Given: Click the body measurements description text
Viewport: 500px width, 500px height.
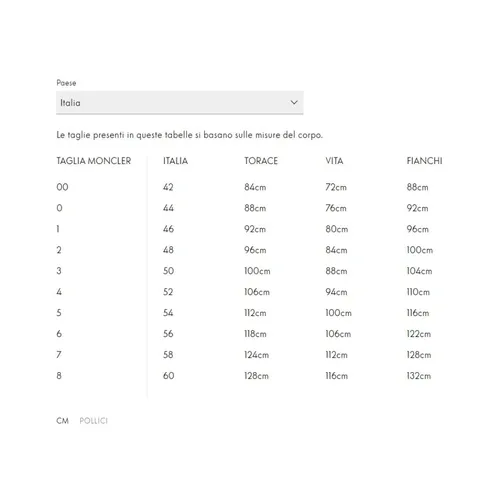Looking at the screenshot, I should [189, 135].
